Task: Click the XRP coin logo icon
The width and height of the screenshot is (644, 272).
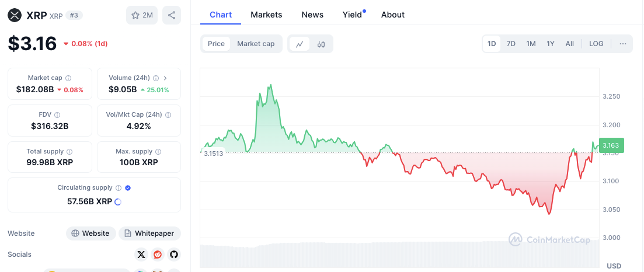Action: pyautogui.click(x=15, y=16)
